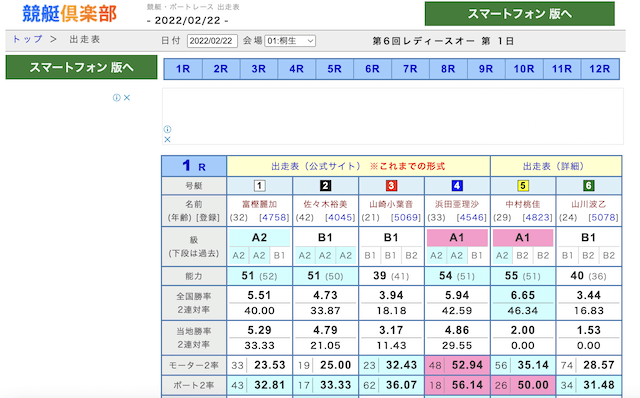Click the 1R race header cell

[194, 166]
